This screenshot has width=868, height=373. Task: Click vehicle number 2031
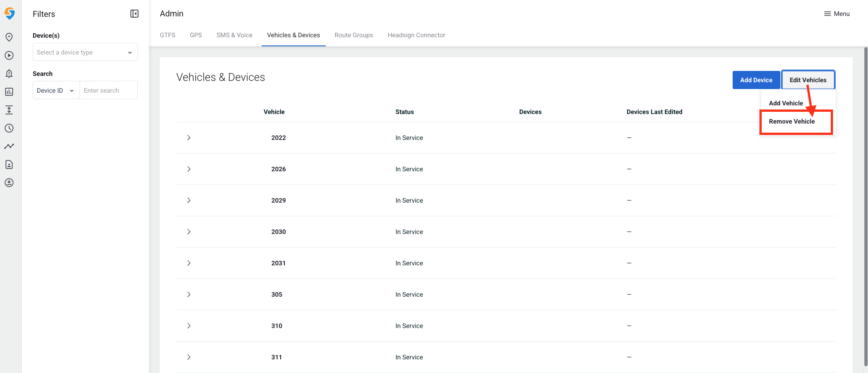[x=278, y=263]
